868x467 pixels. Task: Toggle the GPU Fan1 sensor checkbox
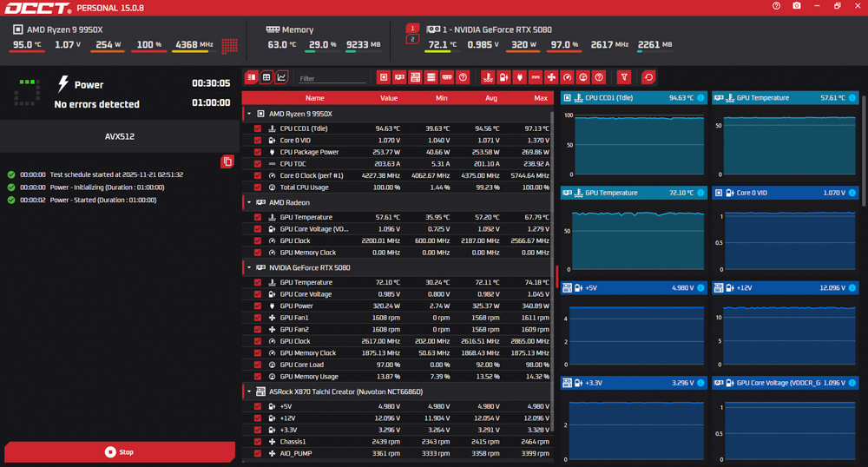258,318
